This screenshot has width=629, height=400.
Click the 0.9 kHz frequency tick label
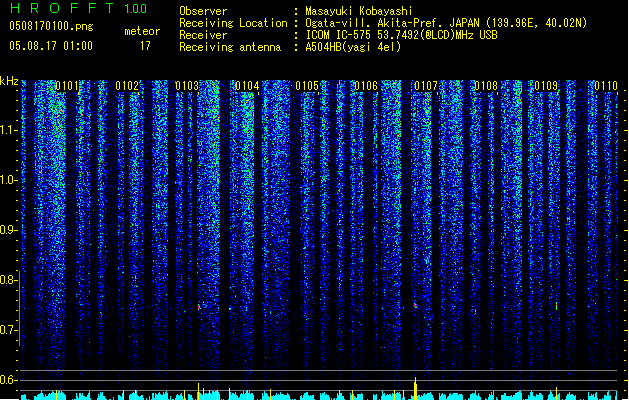tap(8, 230)
